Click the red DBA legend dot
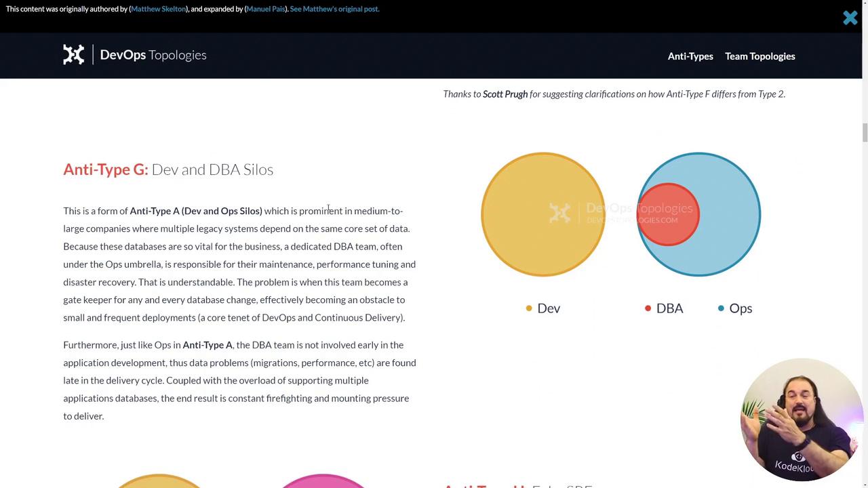This screenshot has width=868, height=488. [648, 308]
